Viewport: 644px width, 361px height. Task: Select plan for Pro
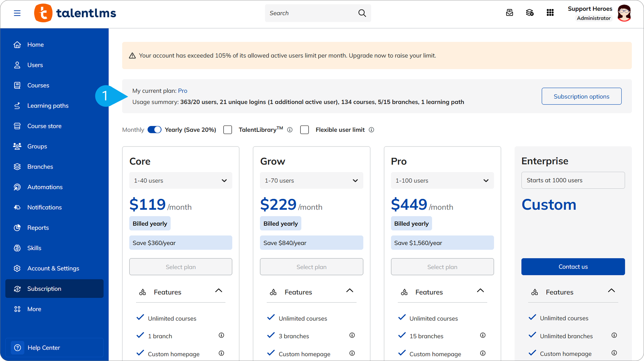tap(442, 267)
